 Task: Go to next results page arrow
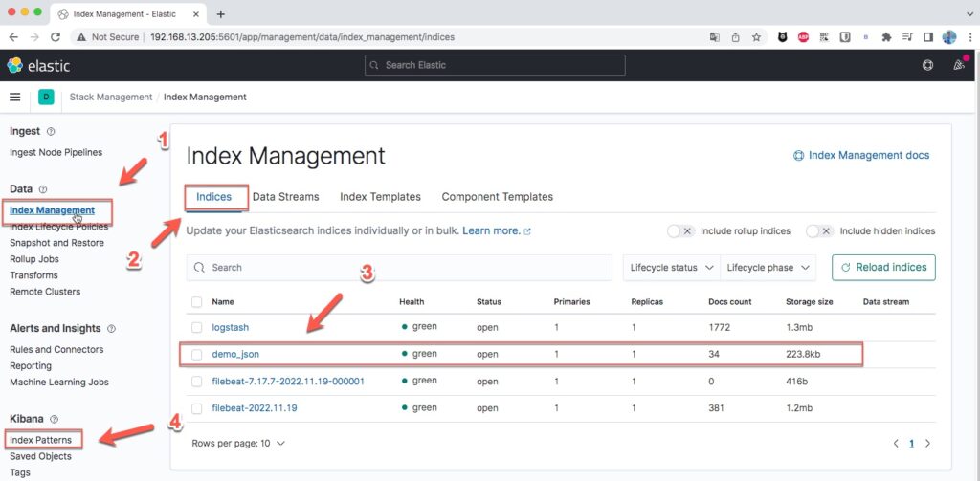927,444
